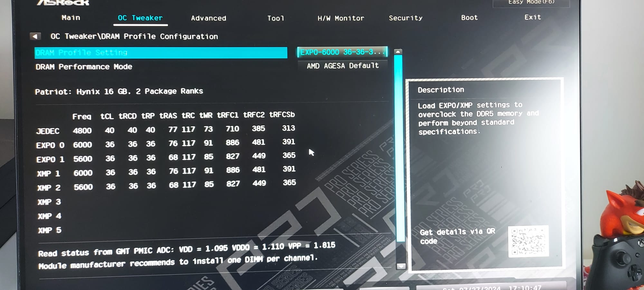Screen dimensions: 644x290
Task: Select the DRAM Profile Setting row
Action: pyautogui.click(x=161, y=53)
